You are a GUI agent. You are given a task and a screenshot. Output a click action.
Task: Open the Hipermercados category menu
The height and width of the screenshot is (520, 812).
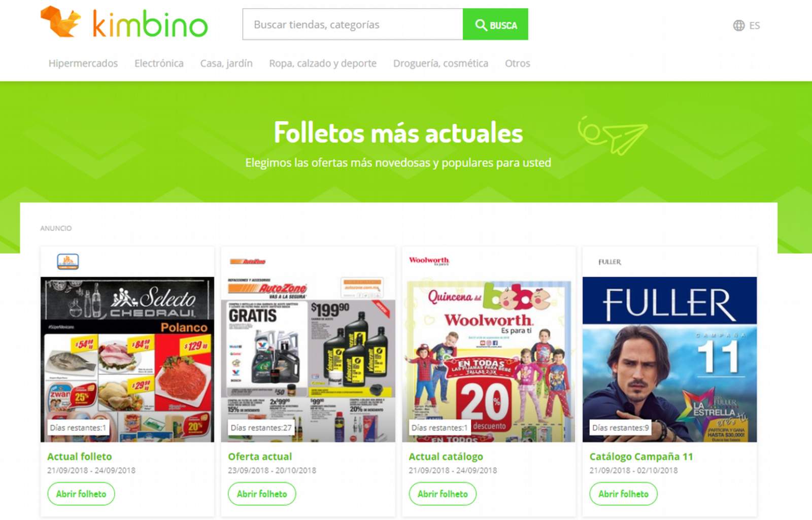(83, 63)
